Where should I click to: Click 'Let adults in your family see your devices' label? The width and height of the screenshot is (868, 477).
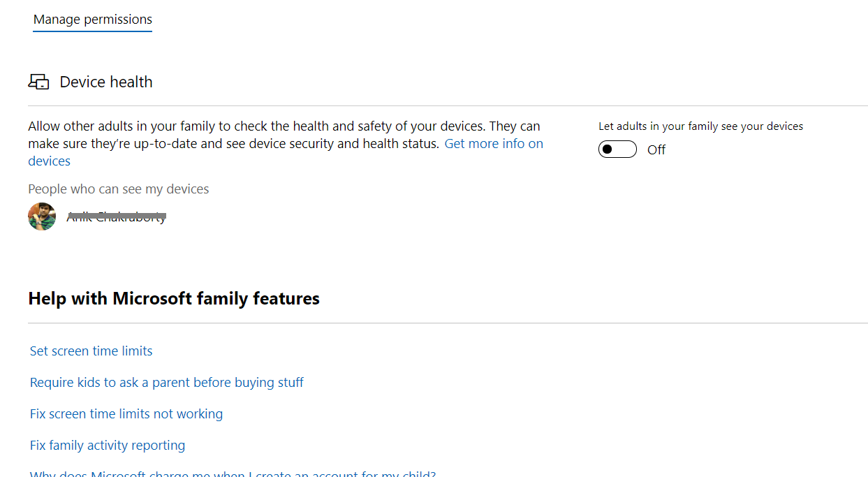700,126
